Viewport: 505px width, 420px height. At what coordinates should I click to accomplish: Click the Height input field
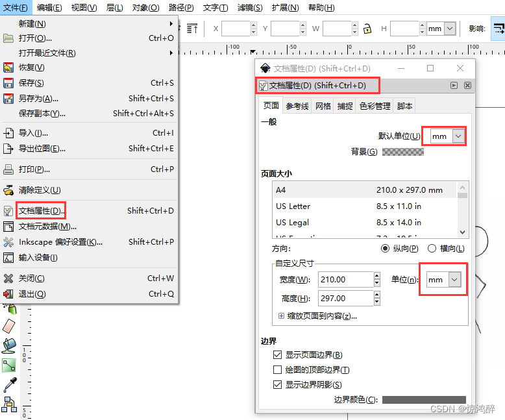point(345,298)
